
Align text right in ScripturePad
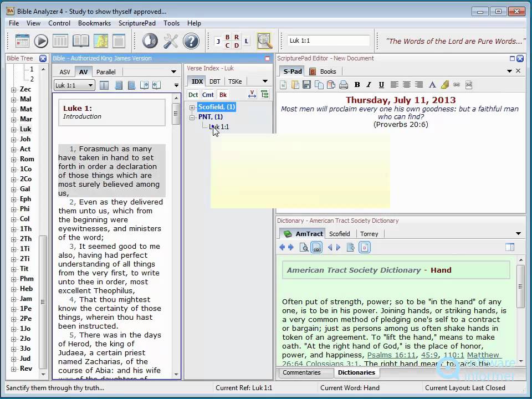pyautogui.click(x=419, y=85)
